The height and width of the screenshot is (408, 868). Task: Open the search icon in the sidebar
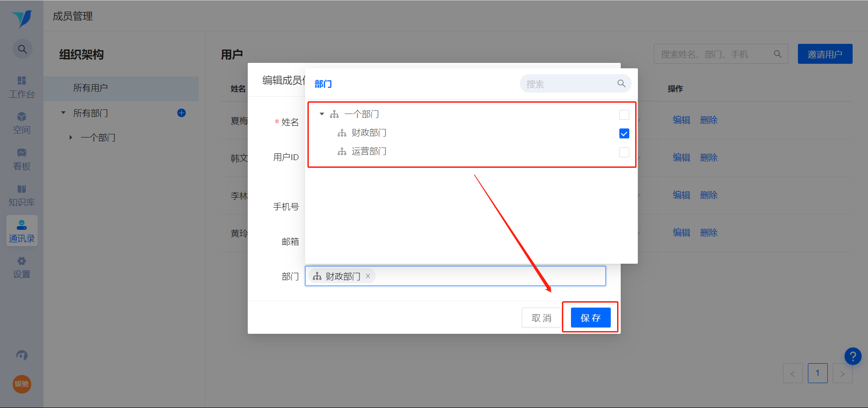(22, 49)
